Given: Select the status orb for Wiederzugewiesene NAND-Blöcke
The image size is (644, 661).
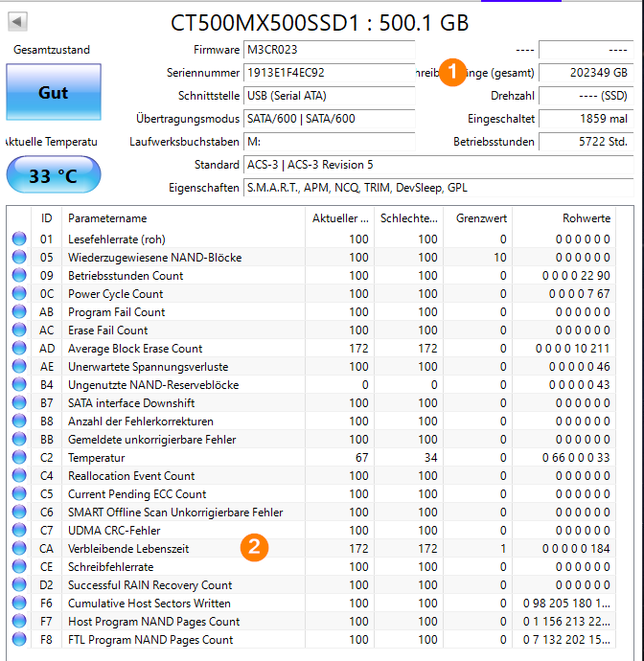Looking at the screenshot, I should pos(19,257).
